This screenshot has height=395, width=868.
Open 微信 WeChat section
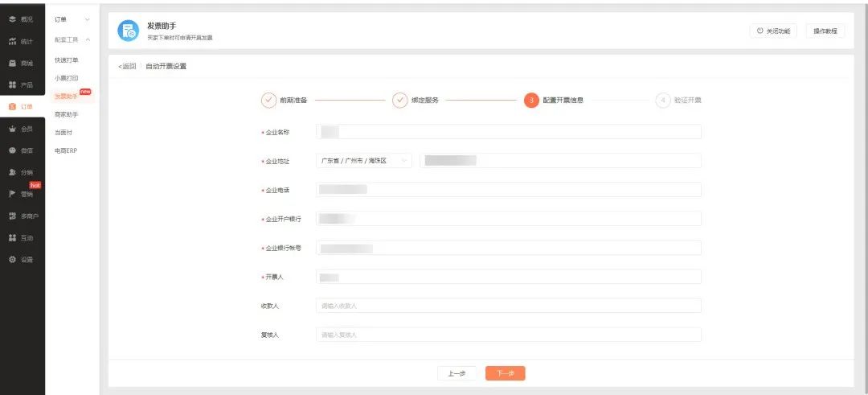(x=21, y=150)
